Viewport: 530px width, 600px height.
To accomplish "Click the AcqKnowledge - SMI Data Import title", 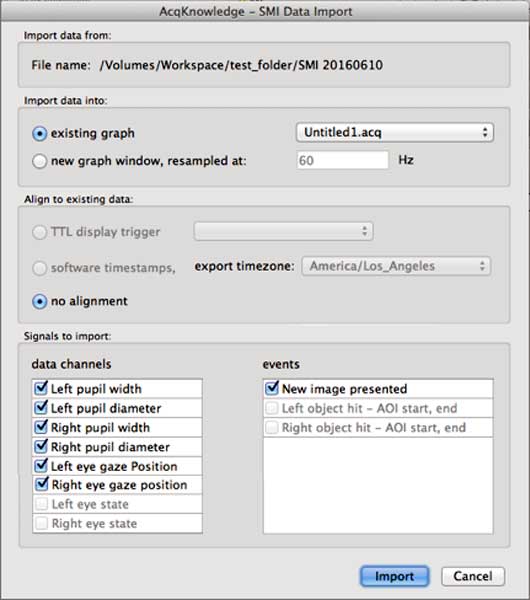I will [x=256, y=12].
